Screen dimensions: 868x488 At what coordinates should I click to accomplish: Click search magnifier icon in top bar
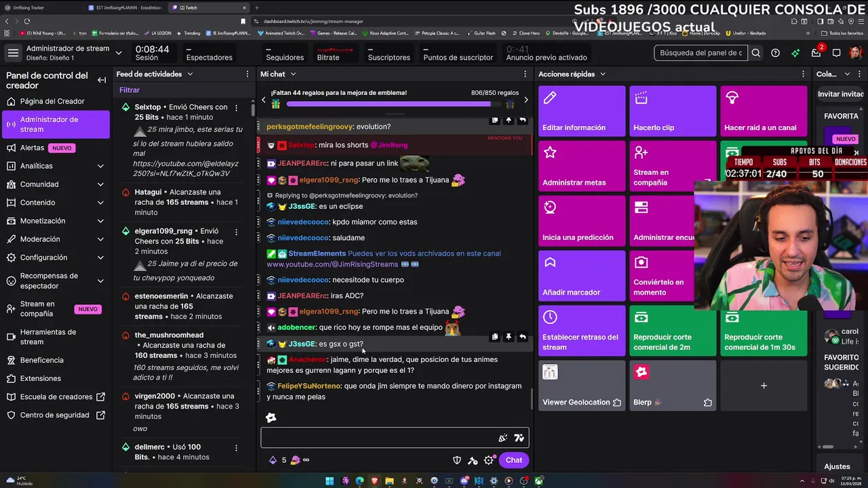point(755,53)
